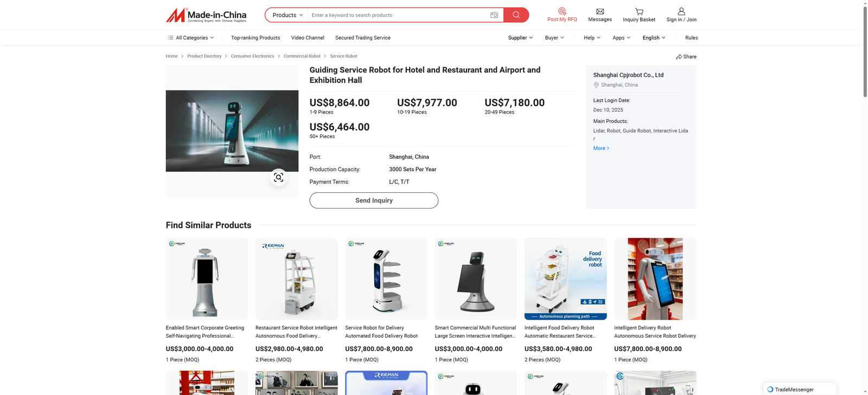Open Post My RFQ icon
This screenshot has height=395, width=868.
pyautogui.click(x=562, y=11)
